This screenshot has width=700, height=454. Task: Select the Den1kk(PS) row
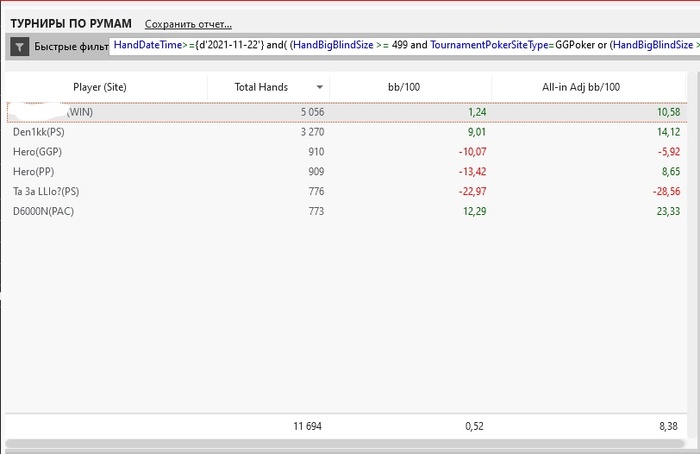pyautogui.click(x=346, y=132)
